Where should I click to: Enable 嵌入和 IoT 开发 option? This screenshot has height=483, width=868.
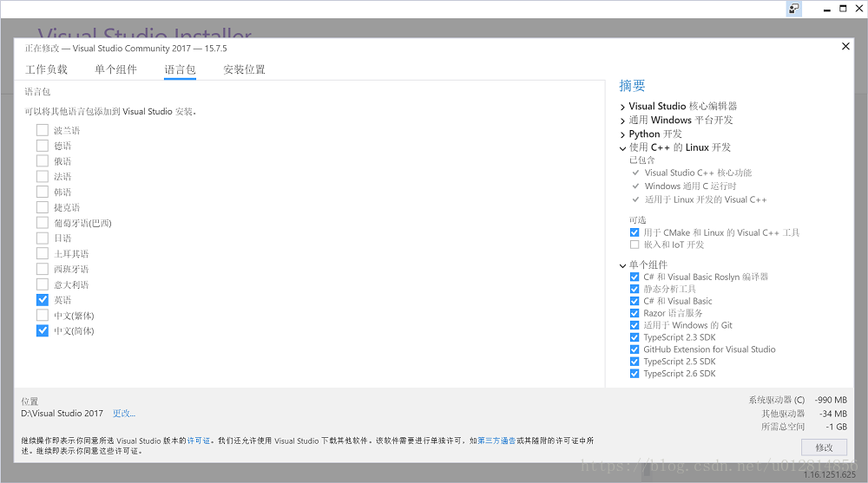(635, 245)
